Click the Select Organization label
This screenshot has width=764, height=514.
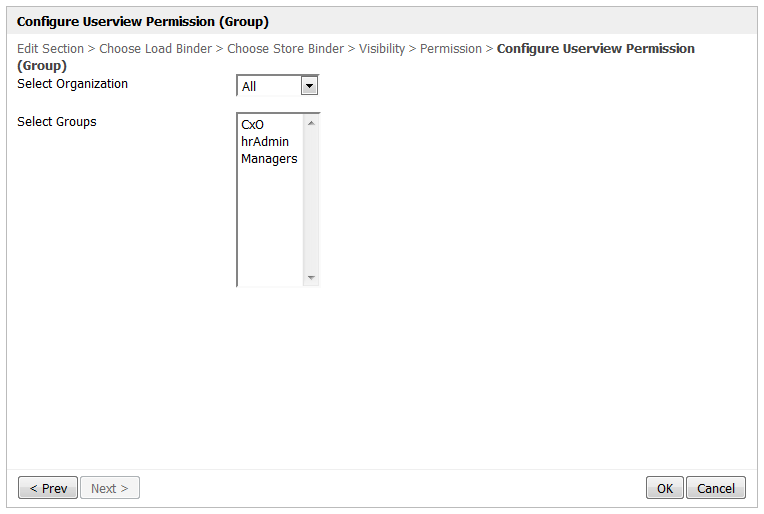[x=72, y=84]
